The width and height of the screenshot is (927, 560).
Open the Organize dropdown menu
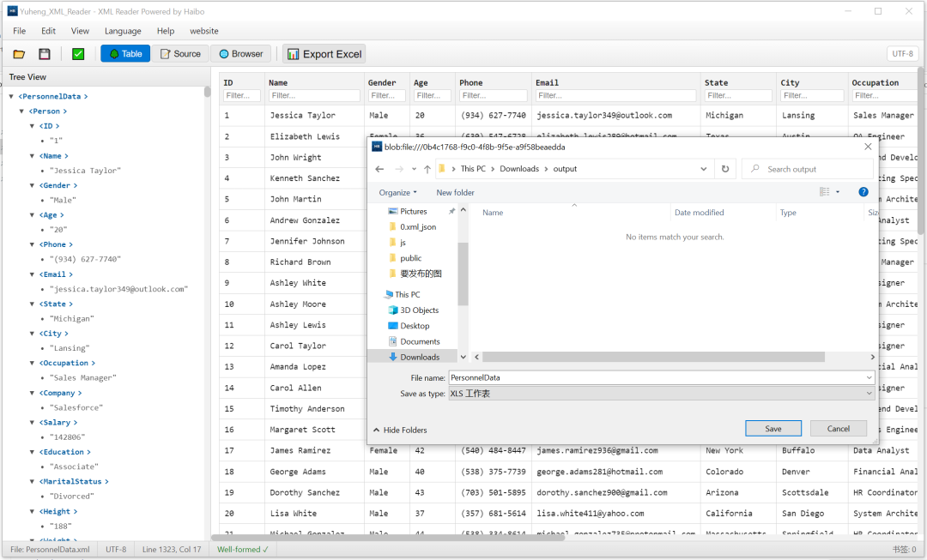pyautogui.click(x=398, y=193)
